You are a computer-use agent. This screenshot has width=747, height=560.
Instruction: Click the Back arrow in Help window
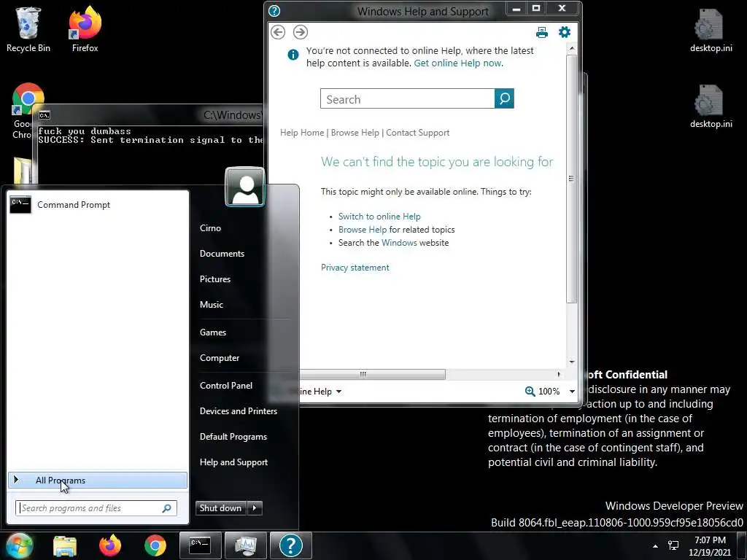278,32
